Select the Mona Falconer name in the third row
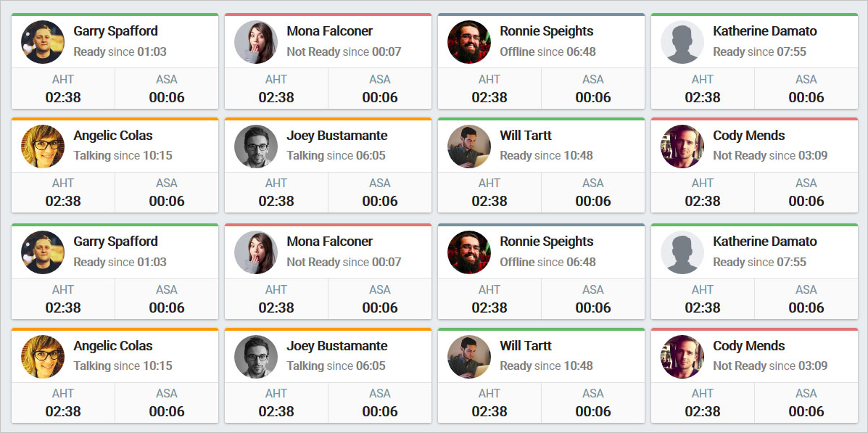The width and height of the screenshot is (868, 433). [x=329, y=242]
